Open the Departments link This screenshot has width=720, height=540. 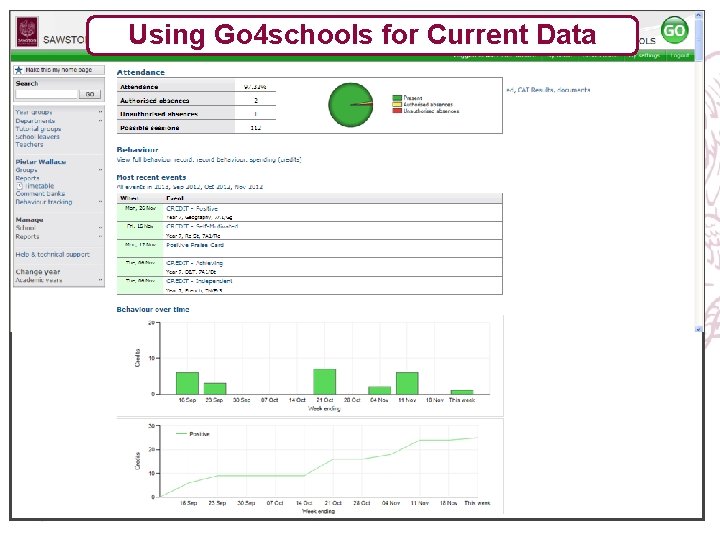pyautogui.click(x=35, y=121)
